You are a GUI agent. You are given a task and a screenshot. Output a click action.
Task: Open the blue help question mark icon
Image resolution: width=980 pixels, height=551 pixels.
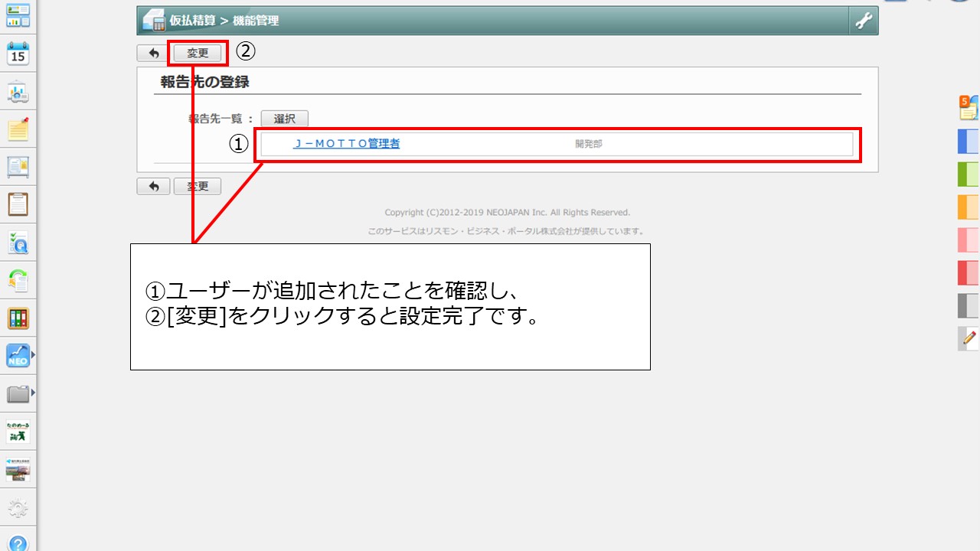pos(18,543)
